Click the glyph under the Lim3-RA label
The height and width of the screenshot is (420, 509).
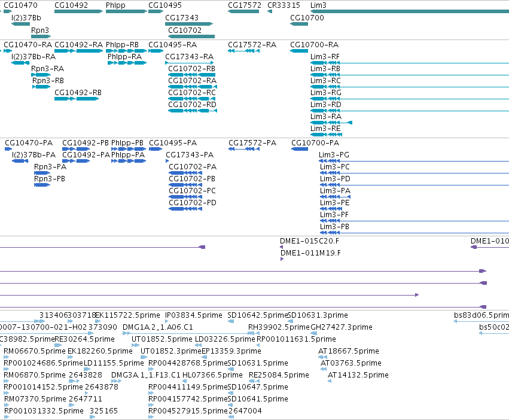point(331,123)
